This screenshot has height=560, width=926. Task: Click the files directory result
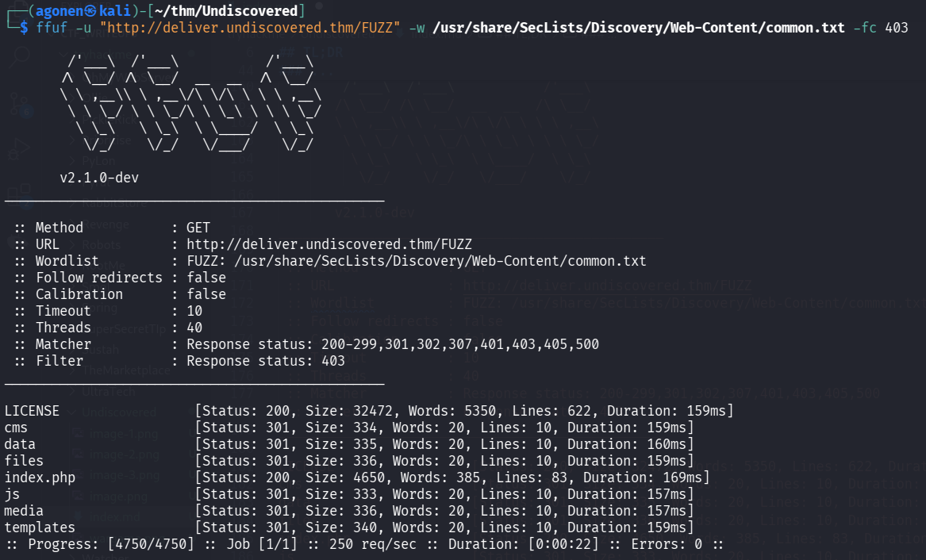24,461
